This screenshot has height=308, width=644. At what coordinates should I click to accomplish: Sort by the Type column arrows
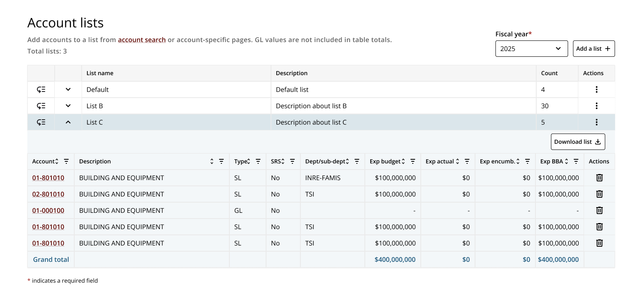click(x=249, y=161)
